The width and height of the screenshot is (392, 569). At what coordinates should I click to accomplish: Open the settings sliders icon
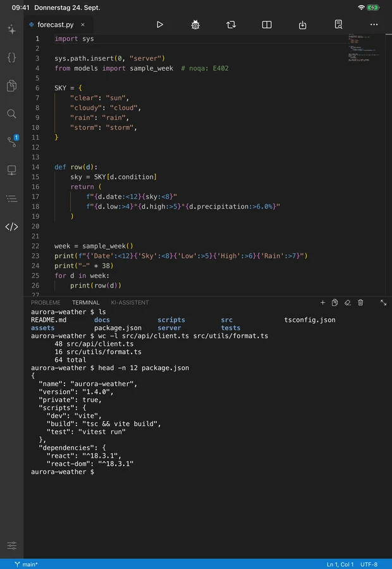[11, 546]
